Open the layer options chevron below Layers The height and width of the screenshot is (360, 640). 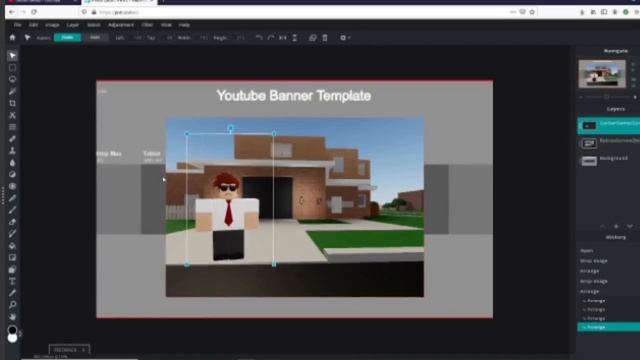[630, 226]
